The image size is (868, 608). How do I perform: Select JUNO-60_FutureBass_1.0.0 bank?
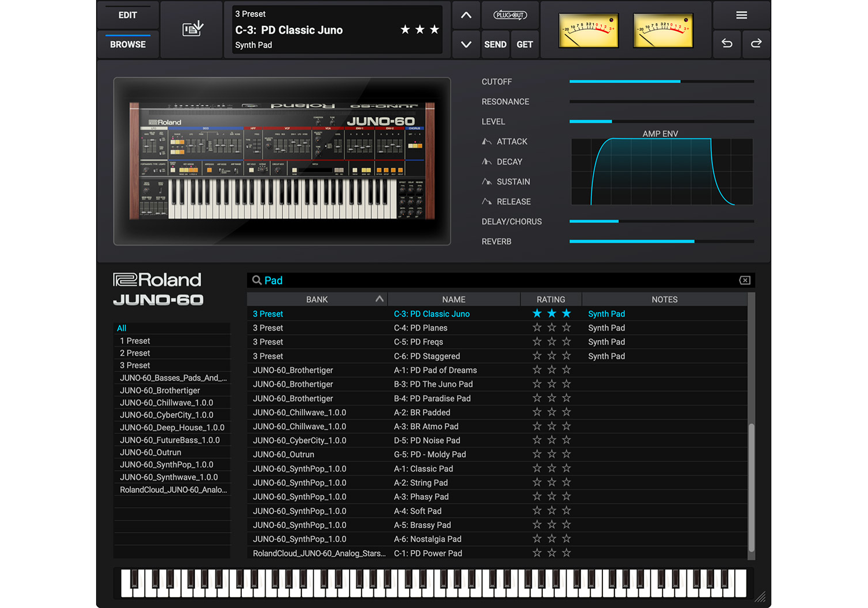[x=172, y=440]
